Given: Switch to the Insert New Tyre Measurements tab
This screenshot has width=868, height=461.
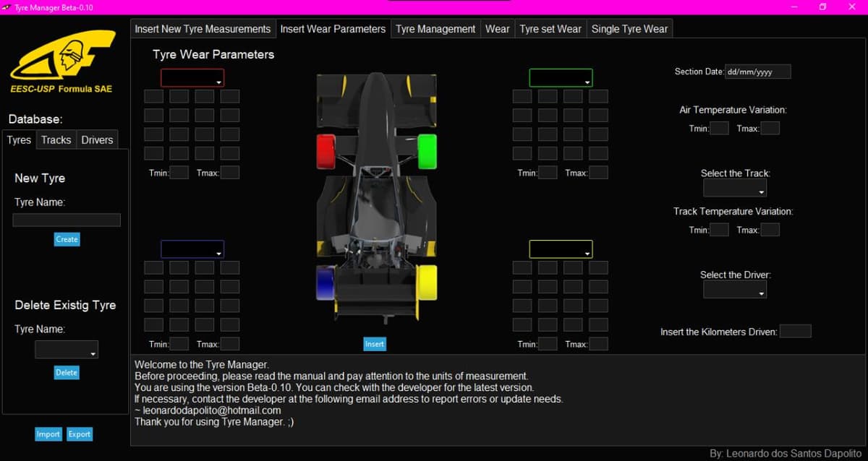Looking at the screenshot, I should coord(203,29).
